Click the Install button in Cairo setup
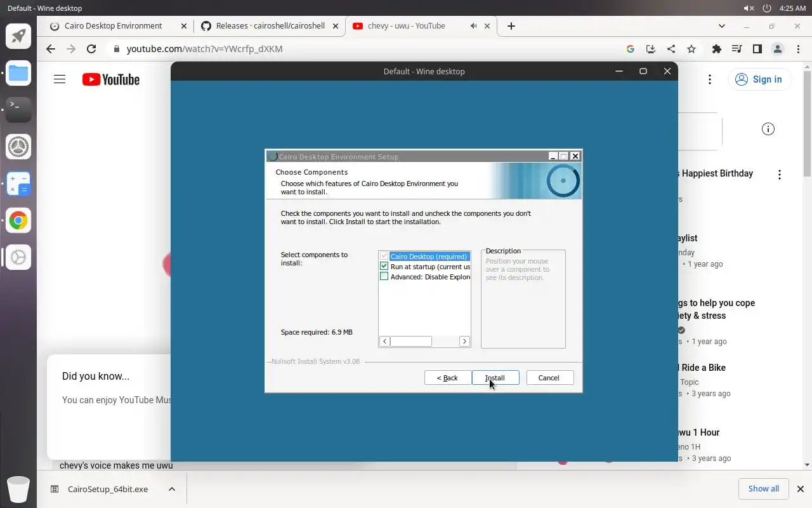The height and width of the screenshot is (508, 812). click(495, 378)
